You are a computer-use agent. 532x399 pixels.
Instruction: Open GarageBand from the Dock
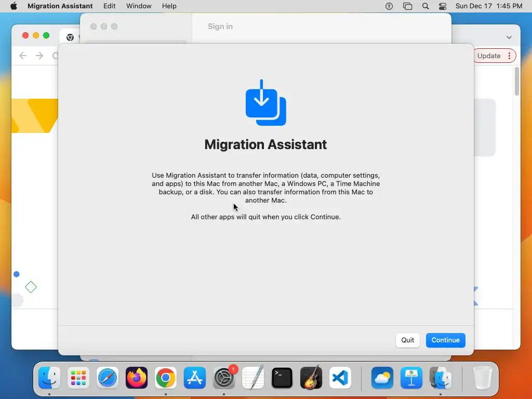(x=311, y=378)
